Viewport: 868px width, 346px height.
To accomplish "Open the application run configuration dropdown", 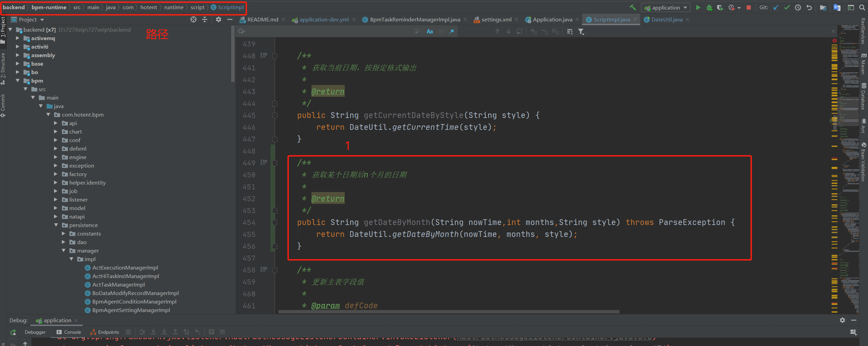I will (666, 7).
